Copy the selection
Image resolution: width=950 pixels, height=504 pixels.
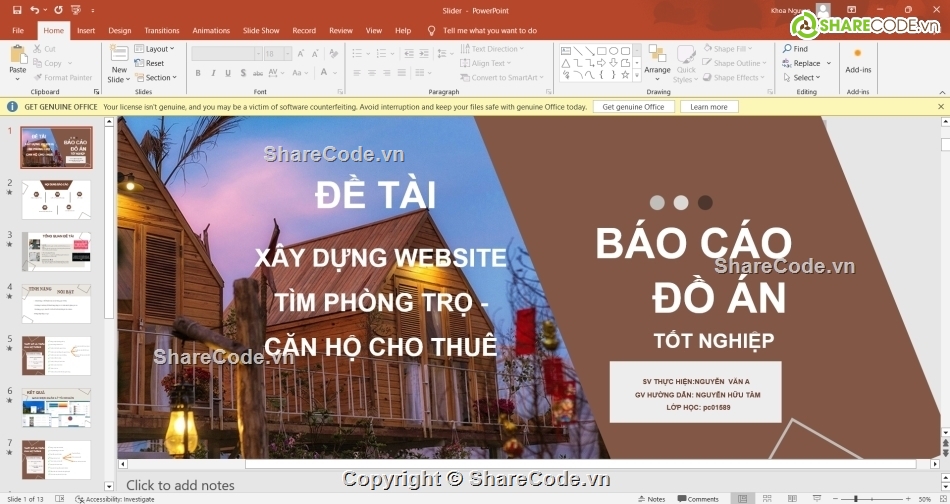tap(48, 63)
